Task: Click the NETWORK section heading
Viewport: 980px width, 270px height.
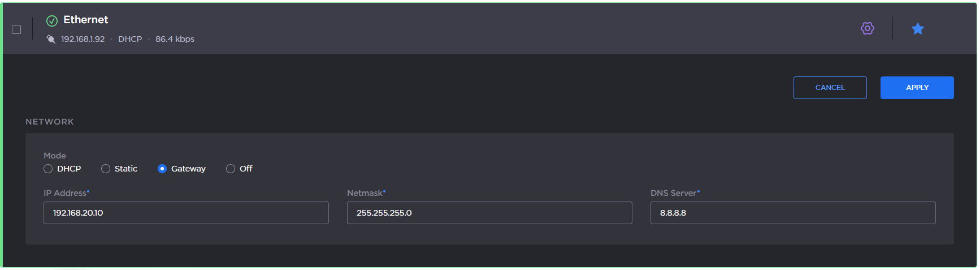Action: click(x=50, y=122)
